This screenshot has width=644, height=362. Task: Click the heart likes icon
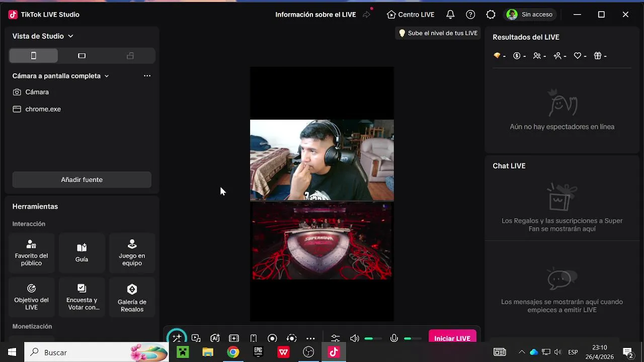coord(578,56)
